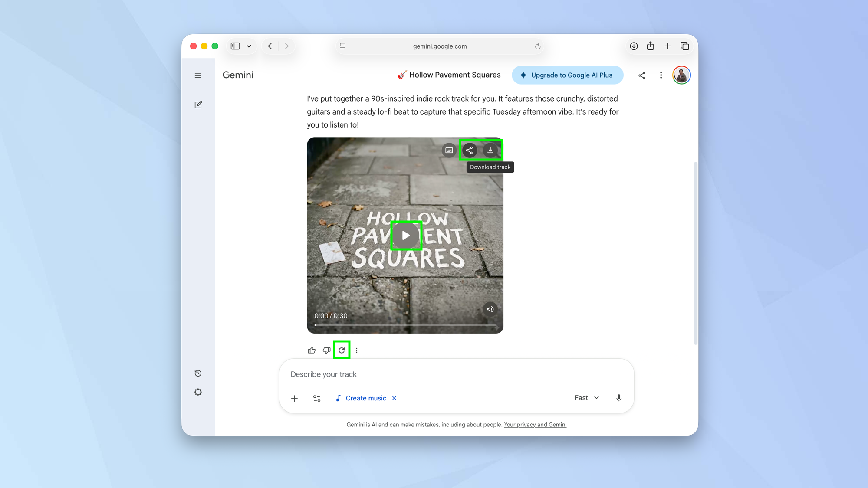868x488 pixels.
Task: Open Gemini settings gear
Action: click(198, 392)
